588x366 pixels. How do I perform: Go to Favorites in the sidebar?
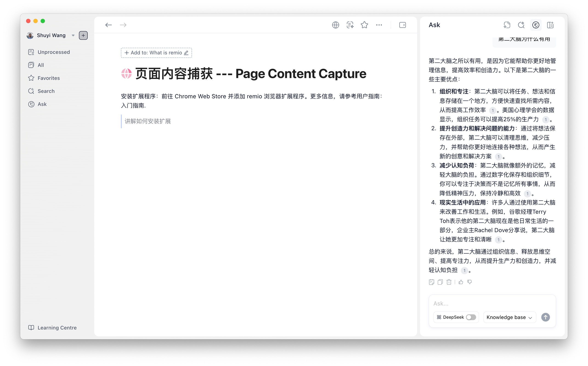point(48,78)
